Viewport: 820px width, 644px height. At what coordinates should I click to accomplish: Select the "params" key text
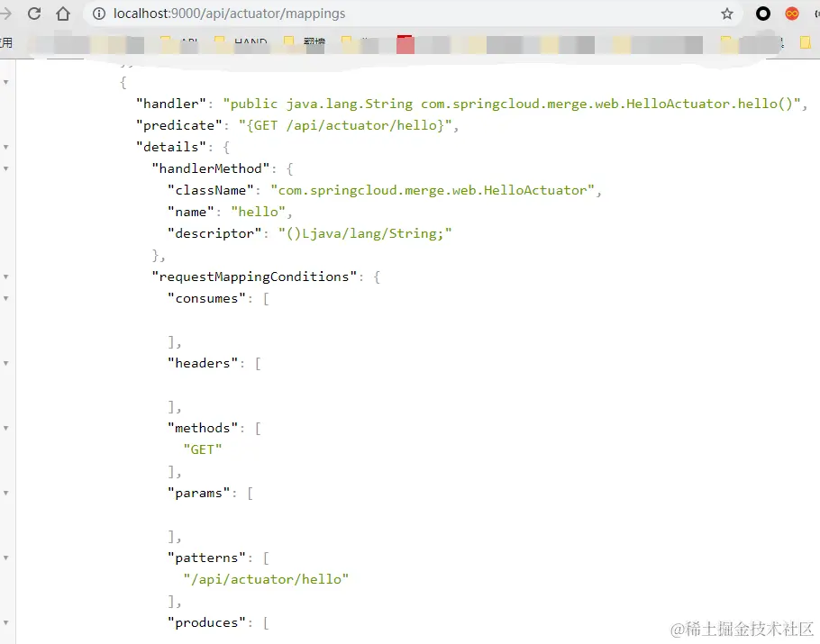(199, 493)
